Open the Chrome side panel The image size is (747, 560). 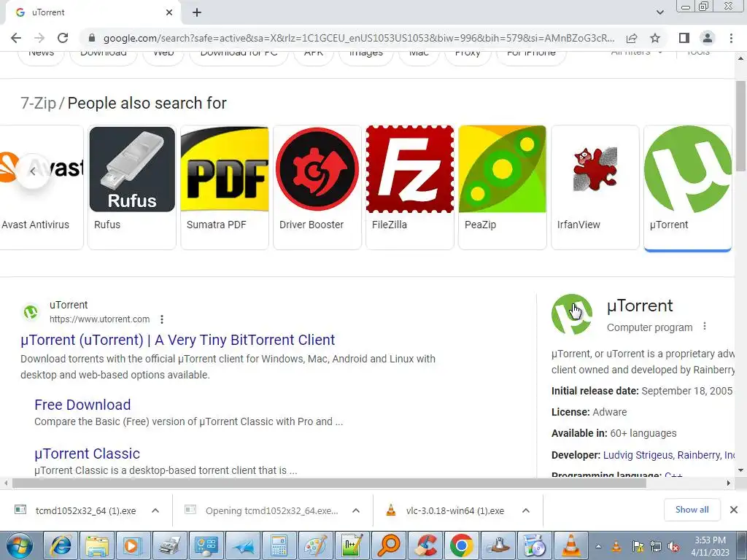click(x=684, y=38)
